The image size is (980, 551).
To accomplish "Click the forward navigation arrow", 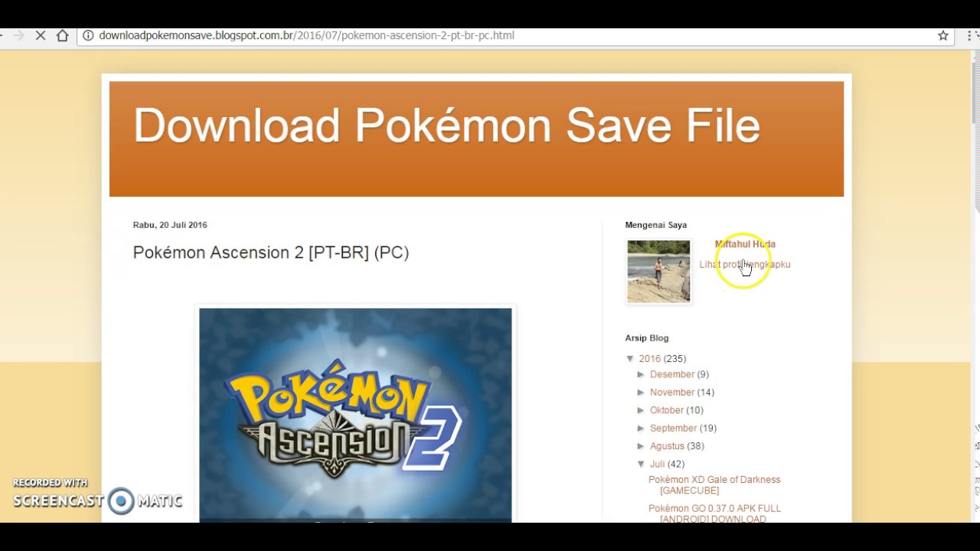I will 19,35.
